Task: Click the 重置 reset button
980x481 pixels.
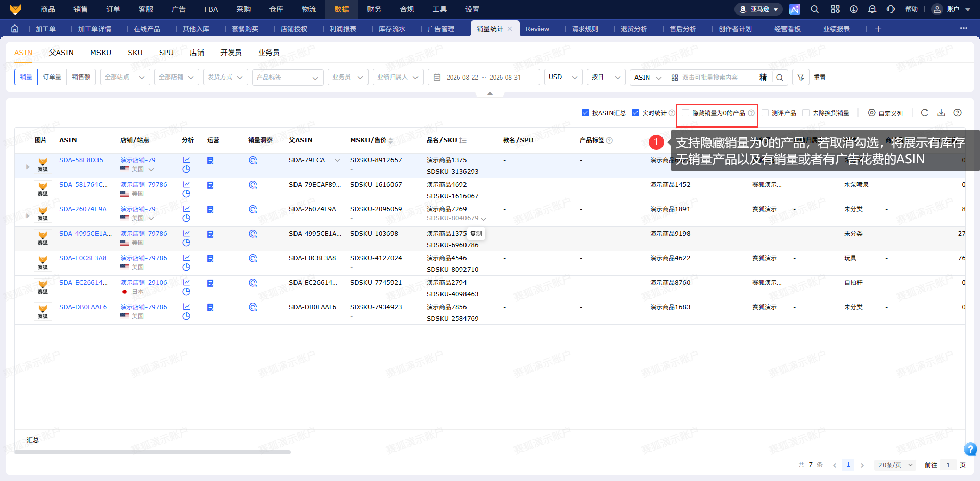Action: point(820,78)
